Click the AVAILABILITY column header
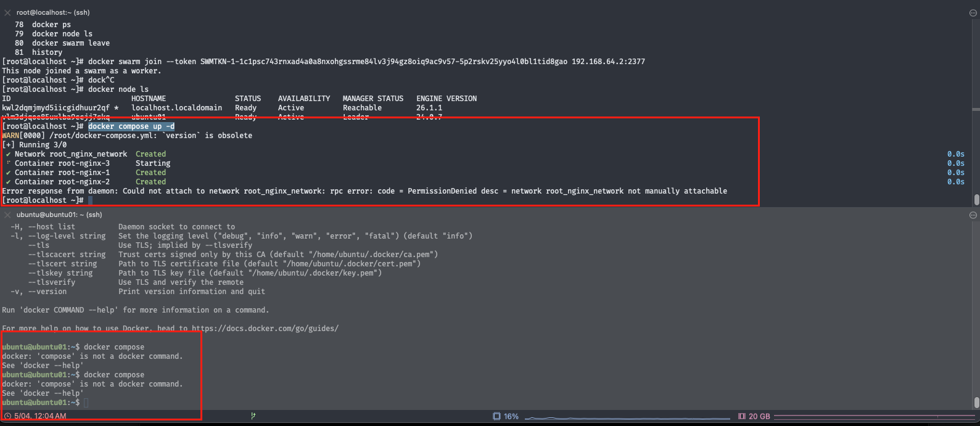 (304, 99)
